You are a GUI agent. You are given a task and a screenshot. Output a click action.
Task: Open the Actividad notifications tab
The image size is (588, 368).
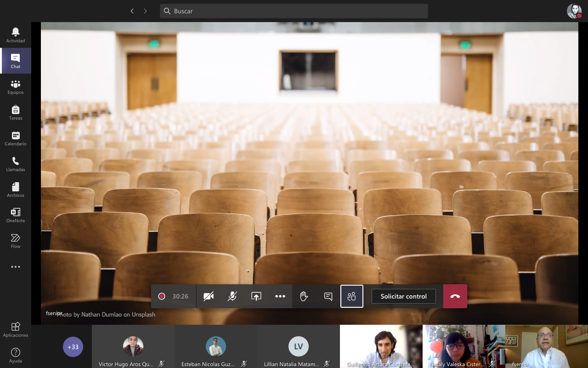point(16,35)
